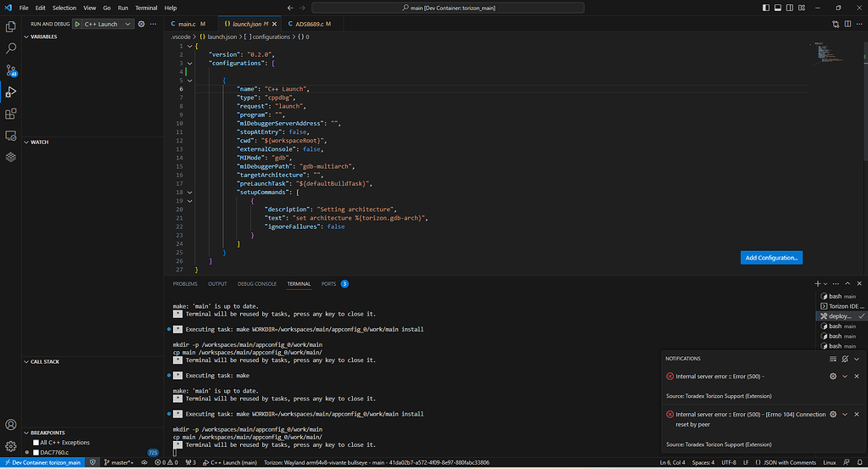Image resolution: width=868 pixels, height=469 pixels.
Task: Switch to ADS8689.c editor tab
Action: pyautogui.click(x=310, y=25)
